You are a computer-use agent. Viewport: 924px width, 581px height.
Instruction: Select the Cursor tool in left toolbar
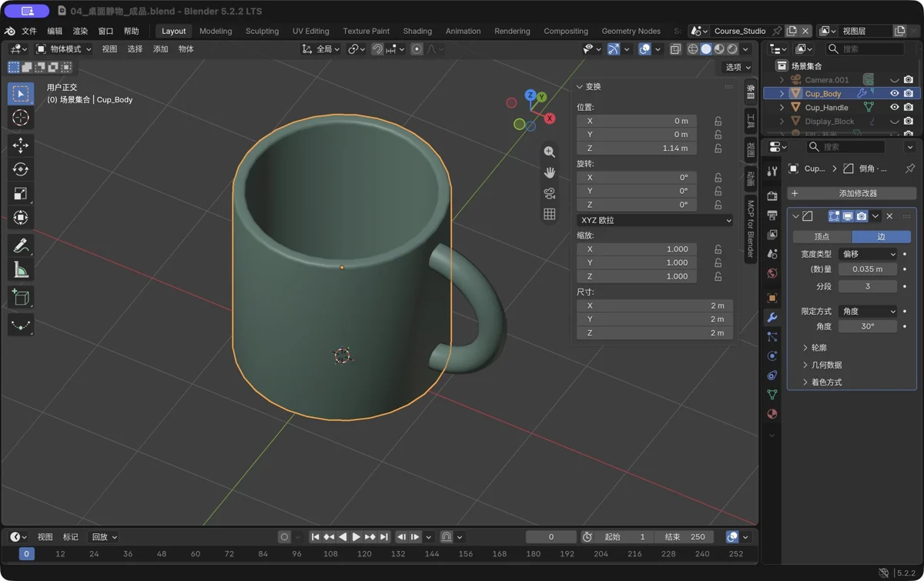tap(21, 118)
